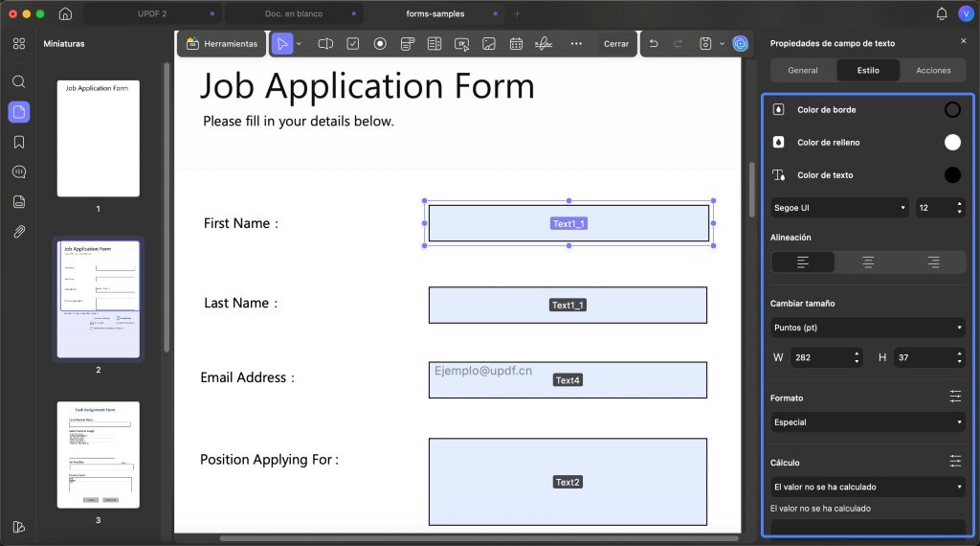Switch to the Acciones tab
The height and width of the screenshot is (546, 980).
point(933,71)
